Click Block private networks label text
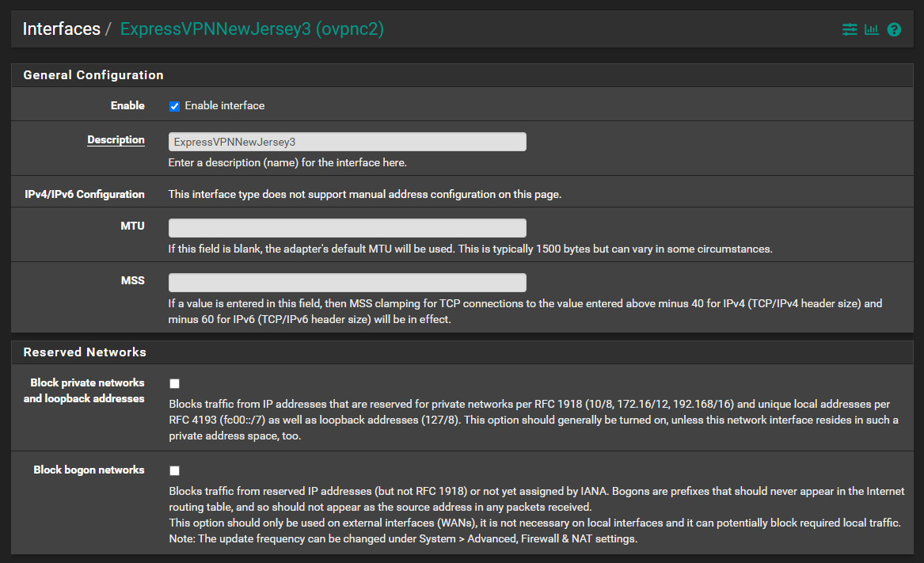 click(x=84, y=390)
